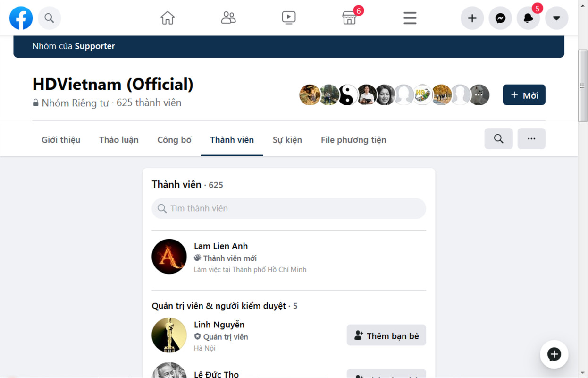588x378 pixels.
Task: Open the hamburger menu icon
Action: (x=410, y=18)
